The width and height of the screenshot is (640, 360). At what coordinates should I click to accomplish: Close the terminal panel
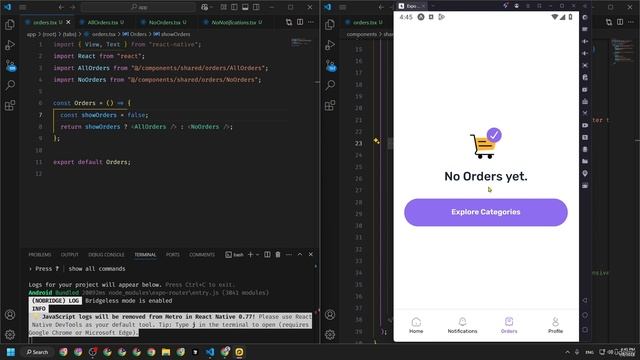(x=311, y=254)
